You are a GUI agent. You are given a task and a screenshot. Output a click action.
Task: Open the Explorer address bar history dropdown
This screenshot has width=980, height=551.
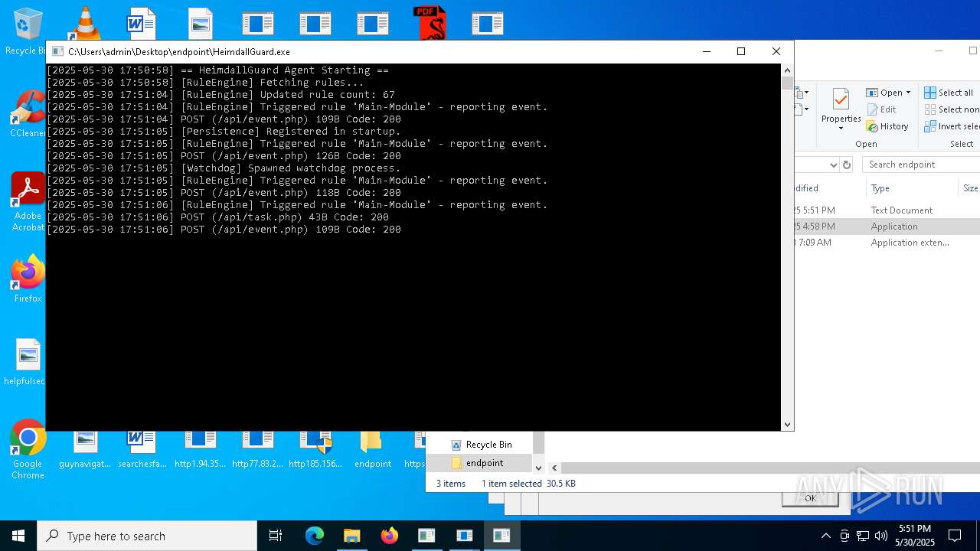pos(833,165)
